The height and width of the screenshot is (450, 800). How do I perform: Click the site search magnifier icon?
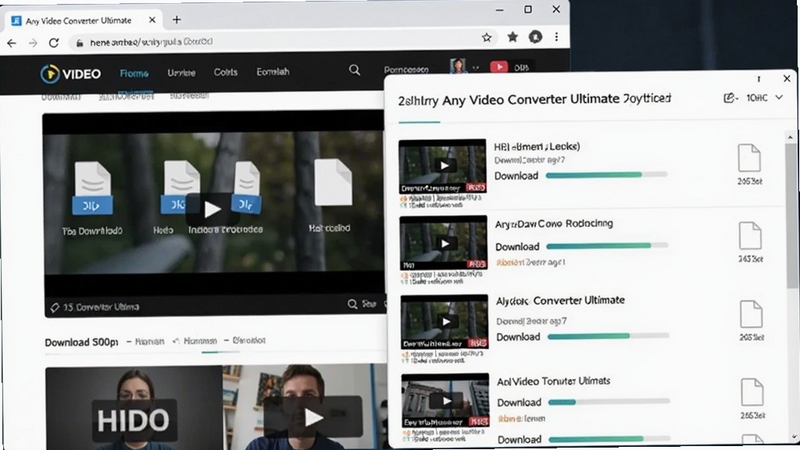[x=355, y=70]
